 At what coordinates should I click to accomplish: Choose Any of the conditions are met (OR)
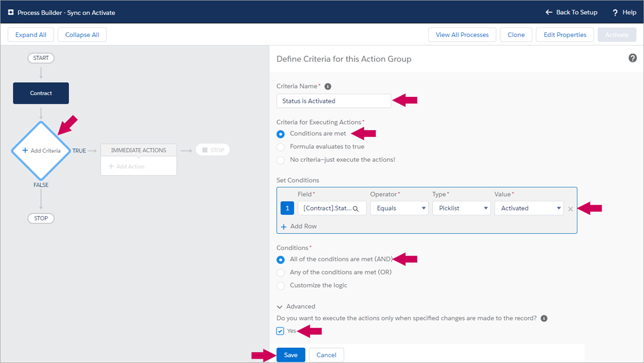pyautogui.click(x=281, y=272)
